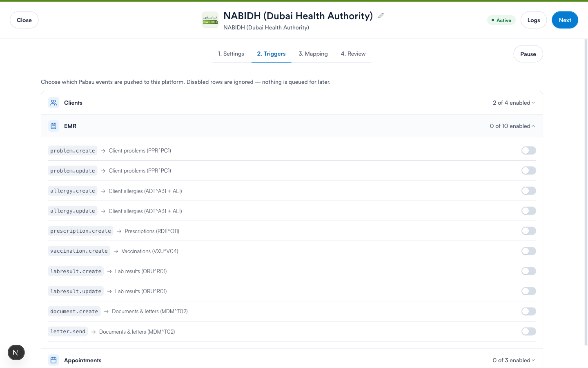Viewport: 588px width, 368px height.
Task: Switch on the prescription.create toggle
Action: [529, 231]
